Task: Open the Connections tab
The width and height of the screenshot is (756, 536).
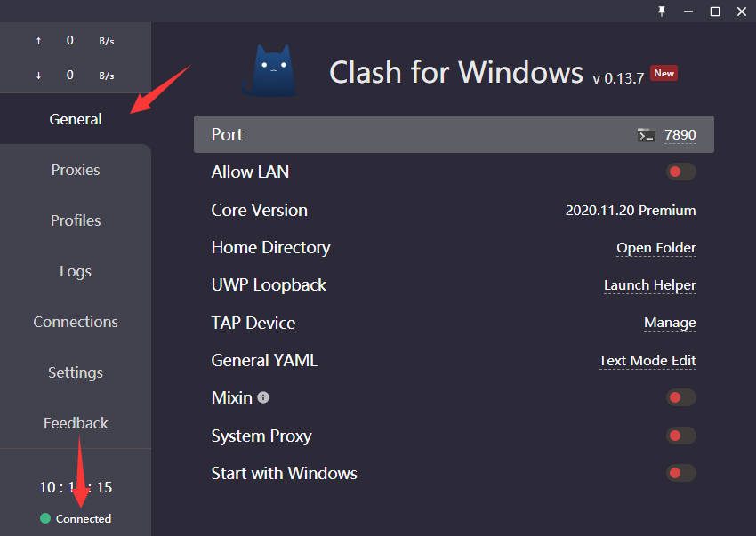Action: tap(76, 322)
